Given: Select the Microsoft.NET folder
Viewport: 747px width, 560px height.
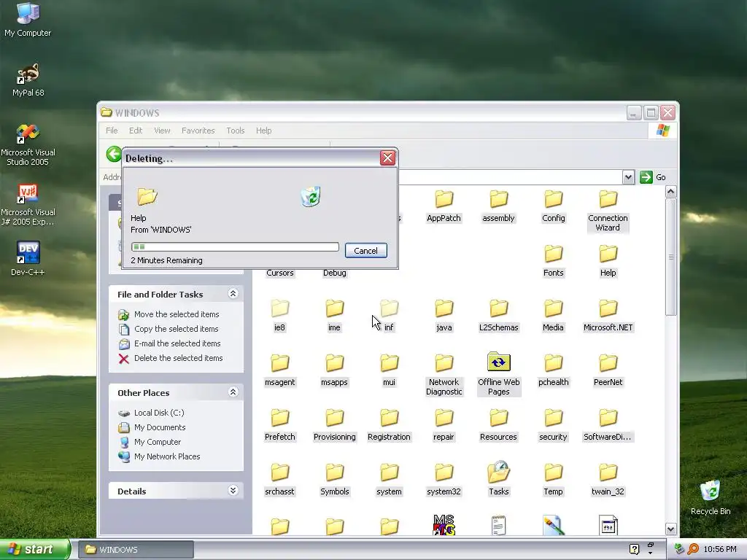Looking at the screenshot, I should [x=608, y=316].
